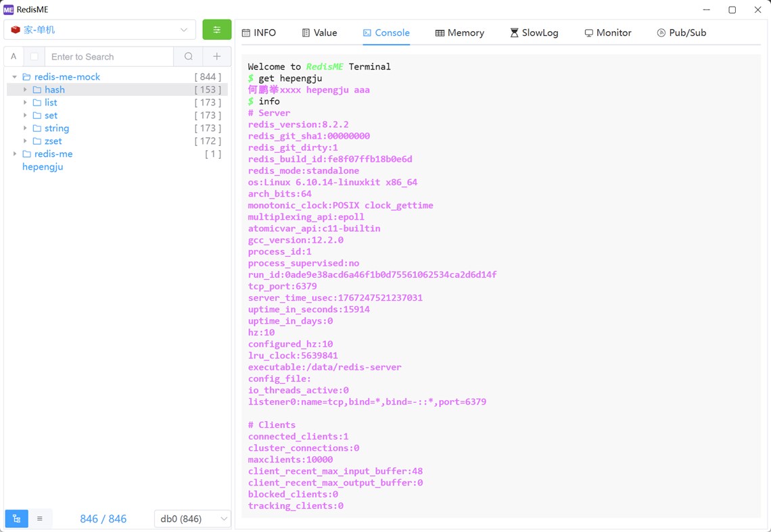Image resolution: width=771 pixels, height=532 pixels.
Task: Click the search magnifier icon
Action: point(188,57)
